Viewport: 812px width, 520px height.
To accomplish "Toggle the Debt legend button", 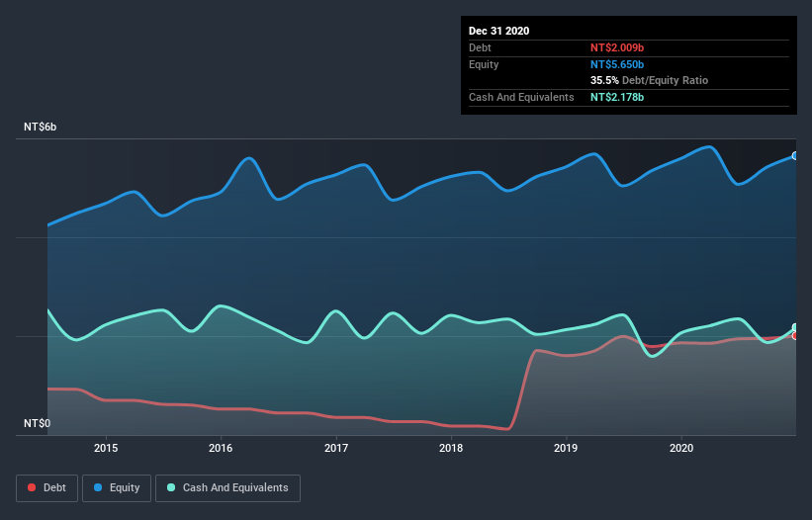I will coord(47,488).
